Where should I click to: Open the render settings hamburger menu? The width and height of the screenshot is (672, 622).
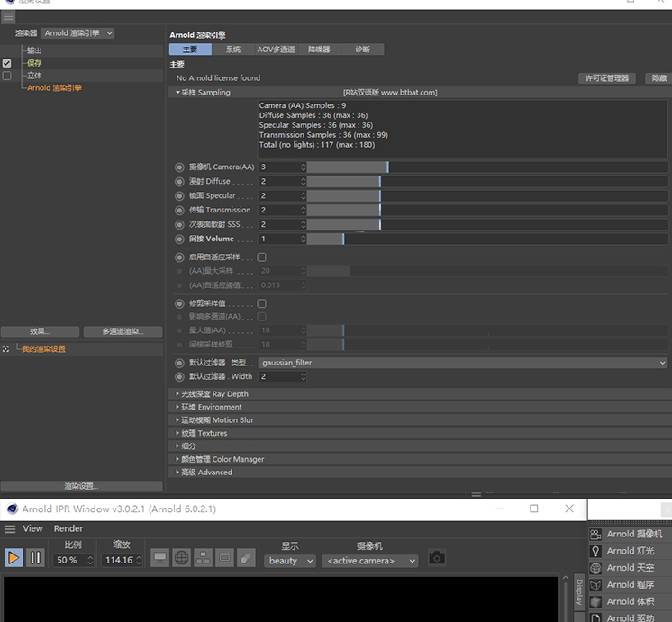click(x=8, y=16)
